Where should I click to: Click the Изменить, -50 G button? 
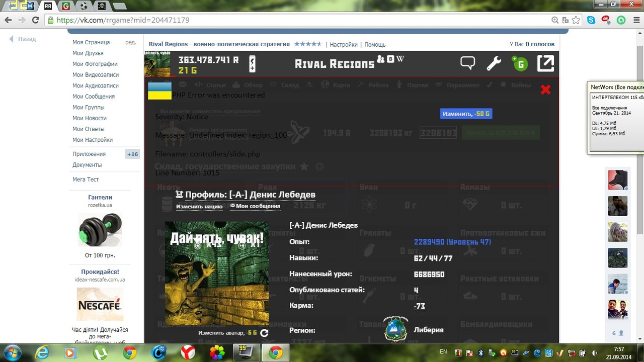466,114
